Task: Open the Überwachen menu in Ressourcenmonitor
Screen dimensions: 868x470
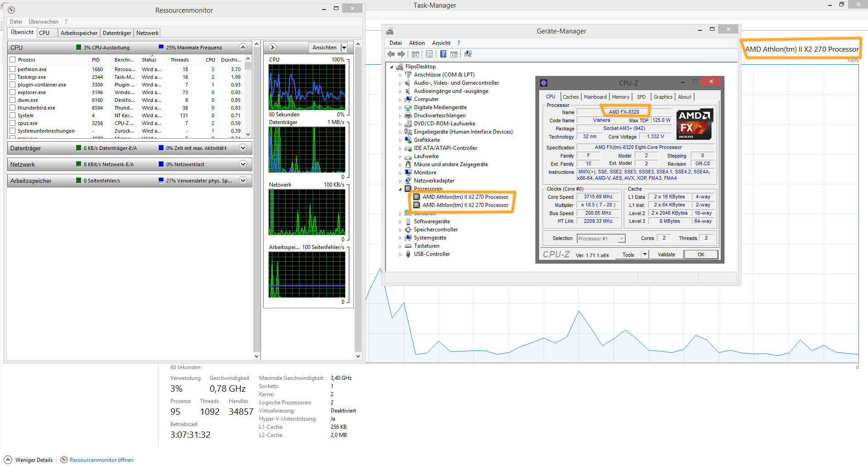Action: click(x=43, y=22)
